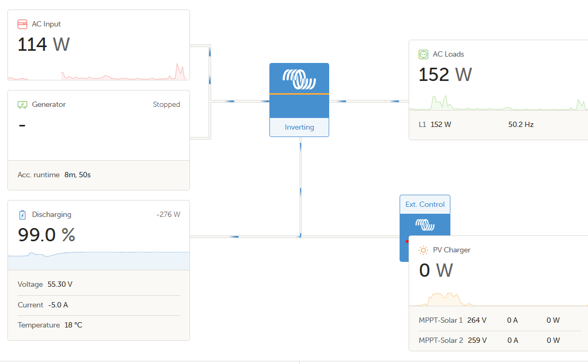
Task: Click the Victron logo on inverter tile
Action: (299, 79)
